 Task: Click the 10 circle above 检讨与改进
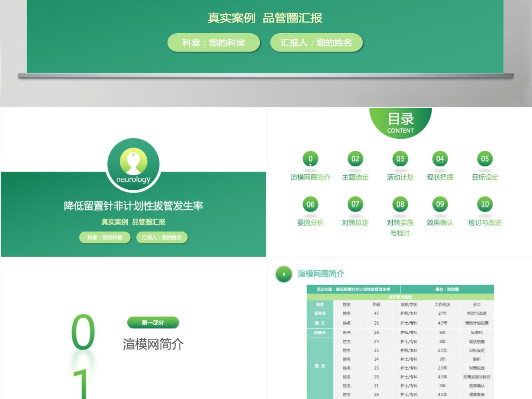[485, 204]
